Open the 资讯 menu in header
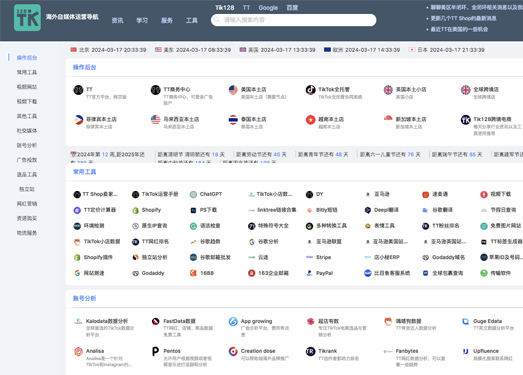The height and width of the screenshot is (375, 523). click(x=117, y=21)
